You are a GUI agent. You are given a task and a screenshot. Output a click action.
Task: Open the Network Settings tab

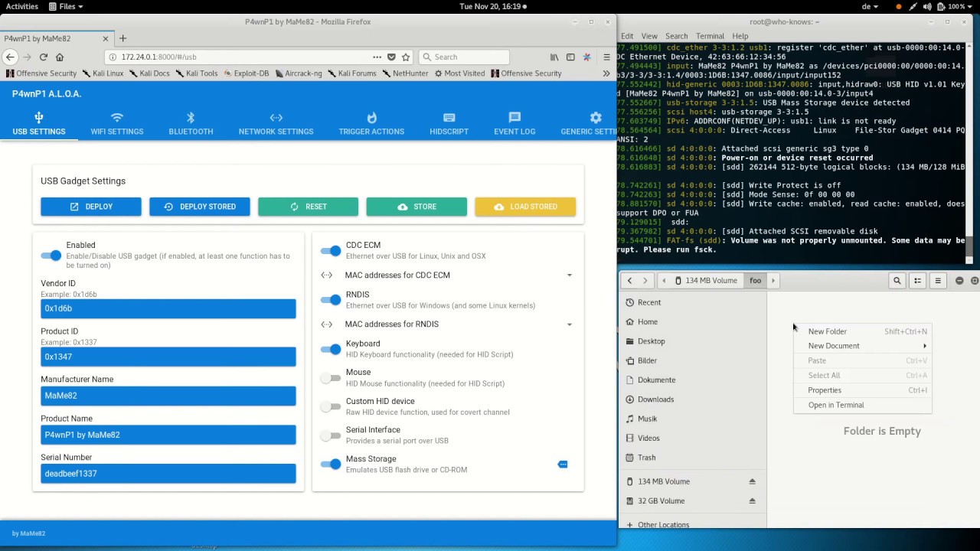[x=276, y=124]
